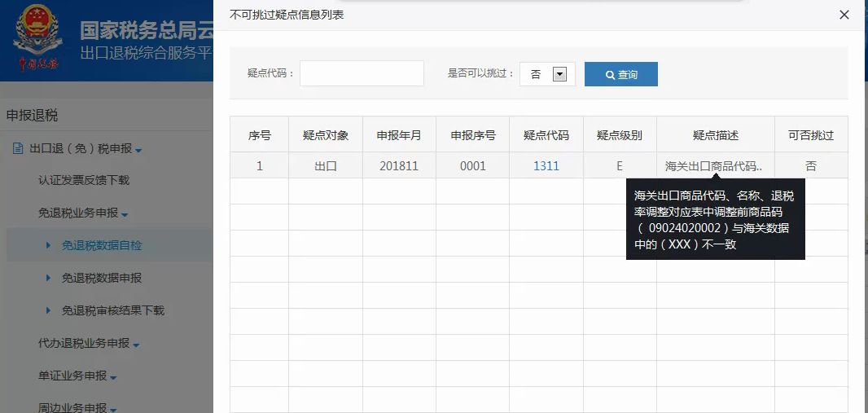Click the arrow before 免退税数据自检
Image resolution: width=868 pixels, height=413 pixels.
tap(49, 245)
